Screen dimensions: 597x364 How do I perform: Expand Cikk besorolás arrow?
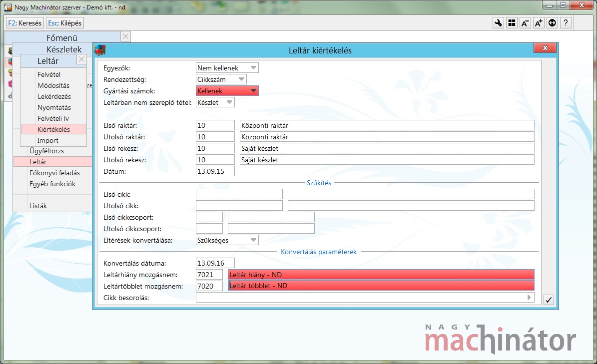click(x=529, y=298)
